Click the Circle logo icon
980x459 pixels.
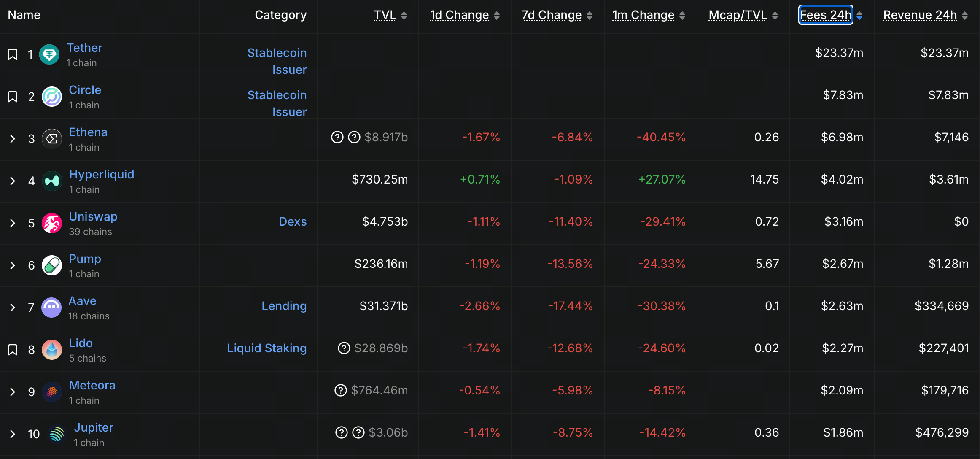(52, 97)
